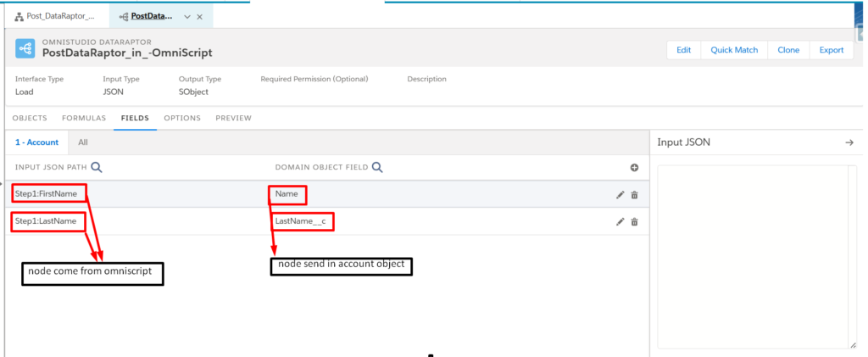This screenshot has height=357, width=868.
Task: Click the Step1:FirstName input path
Action: [46, 193]
